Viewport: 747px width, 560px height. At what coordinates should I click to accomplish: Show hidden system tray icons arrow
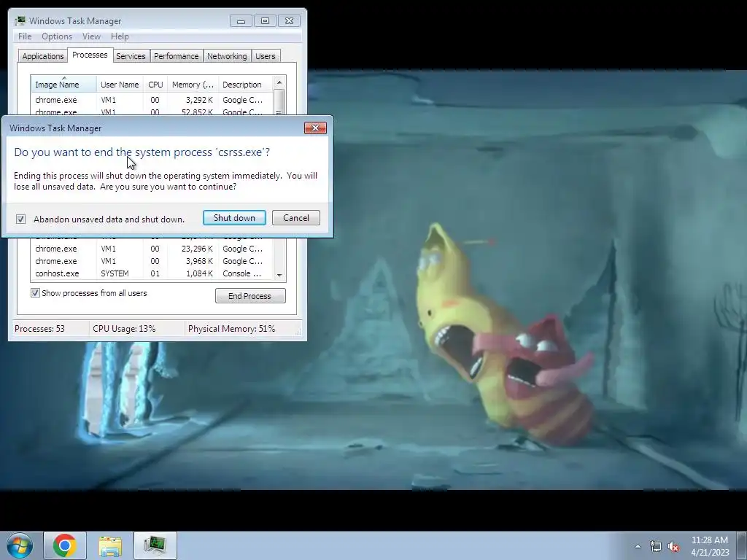[x=638, y=546]
